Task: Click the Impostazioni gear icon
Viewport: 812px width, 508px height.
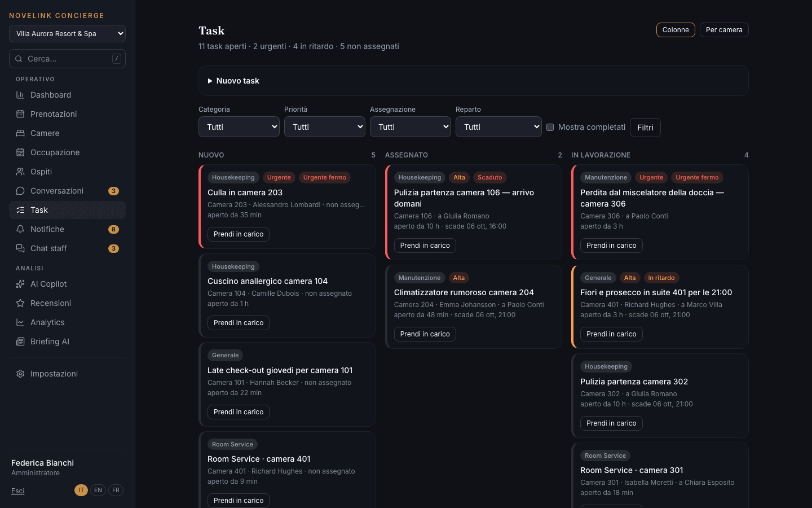Action: point(20,374)
